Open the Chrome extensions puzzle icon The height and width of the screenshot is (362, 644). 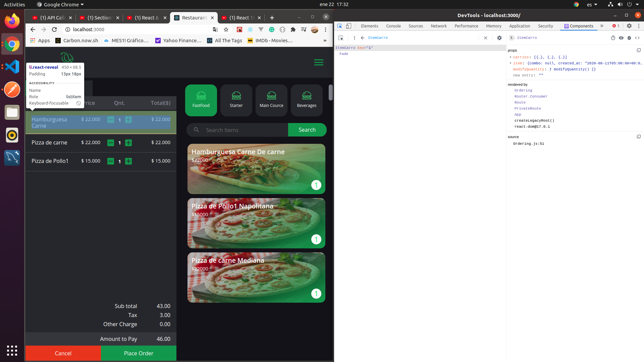pyautogui.click(x=293, y=29)
